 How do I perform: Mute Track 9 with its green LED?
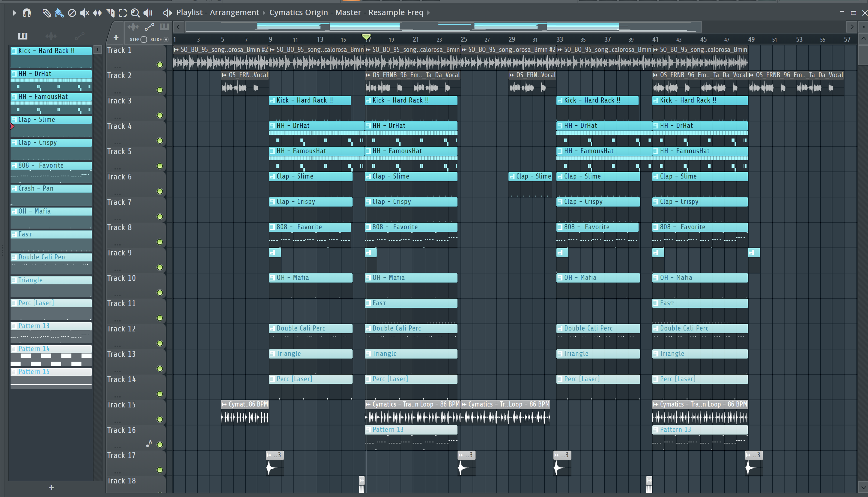160,267
